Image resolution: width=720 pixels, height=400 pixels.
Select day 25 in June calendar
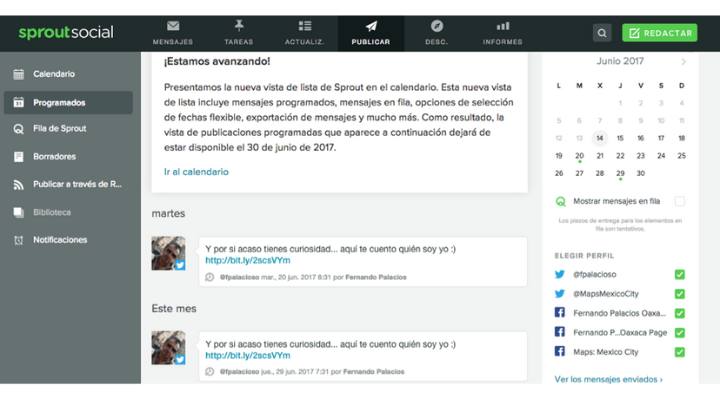[x=681, y=156]
